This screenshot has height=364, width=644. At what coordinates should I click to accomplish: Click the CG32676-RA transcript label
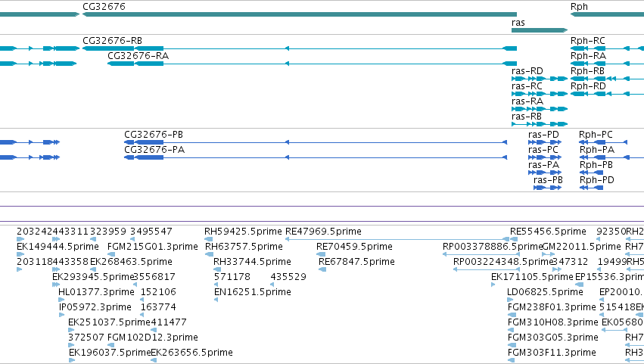click(x=138, y=56)
